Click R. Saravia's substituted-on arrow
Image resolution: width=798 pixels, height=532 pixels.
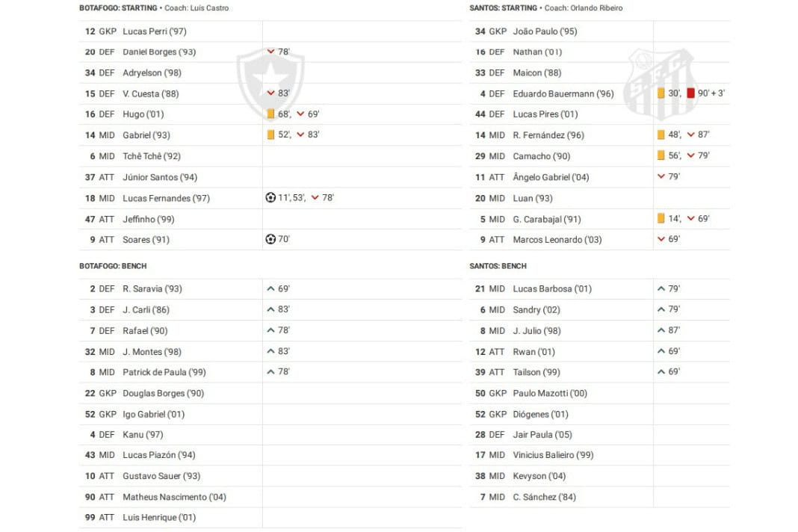click(x=270, y=288)
